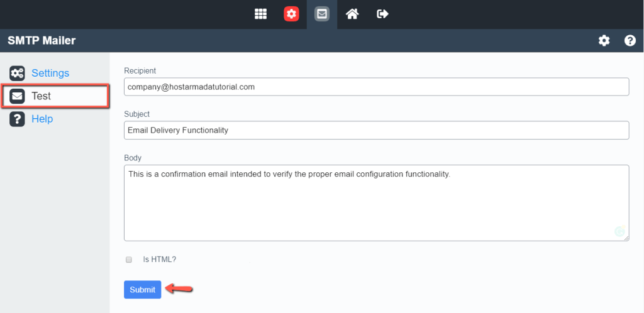Click the question mark help icon in header
Image resolution: width=644 pixels, height=313 pixels.
tap(630, 41)
